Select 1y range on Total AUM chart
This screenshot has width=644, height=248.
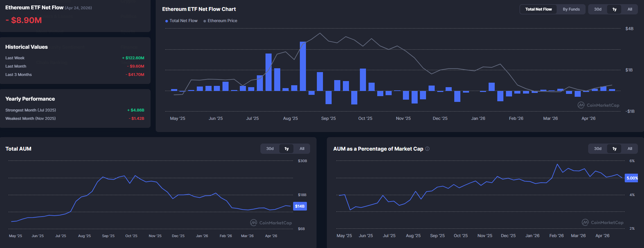point(286,149)
